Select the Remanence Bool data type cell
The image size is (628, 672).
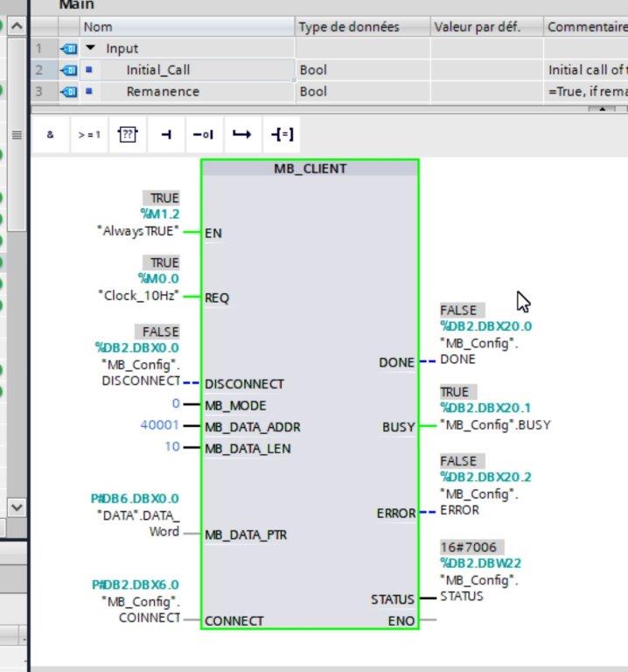(x=362, y=91)
